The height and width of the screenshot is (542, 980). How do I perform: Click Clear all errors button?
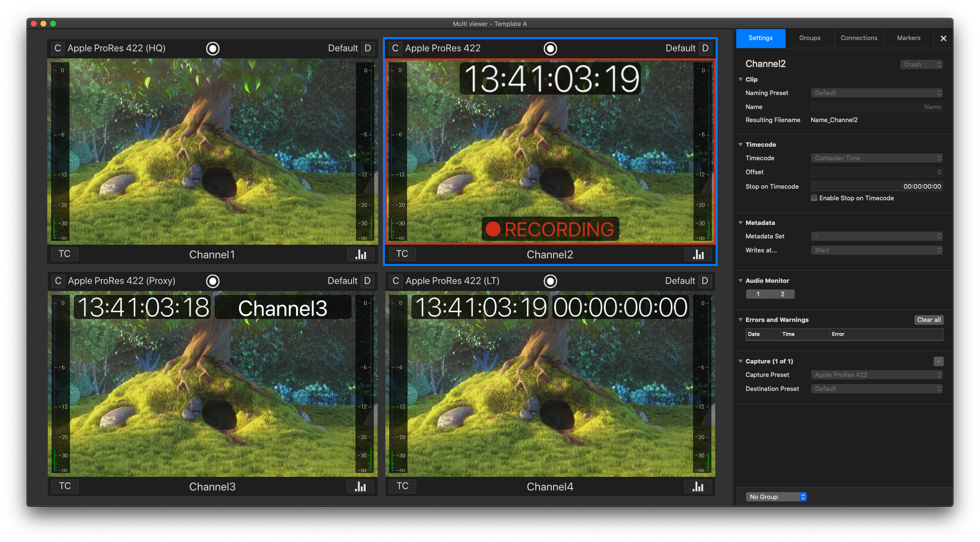929,320
